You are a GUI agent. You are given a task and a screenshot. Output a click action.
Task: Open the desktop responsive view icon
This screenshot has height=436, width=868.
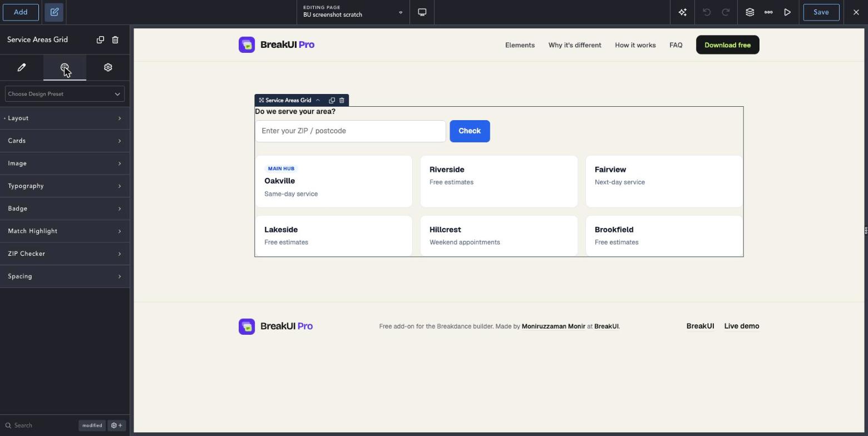click(422, 12)
